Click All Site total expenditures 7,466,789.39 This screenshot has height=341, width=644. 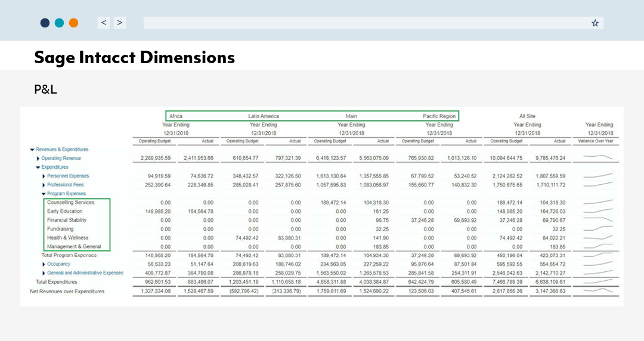[x=507, y=282]
